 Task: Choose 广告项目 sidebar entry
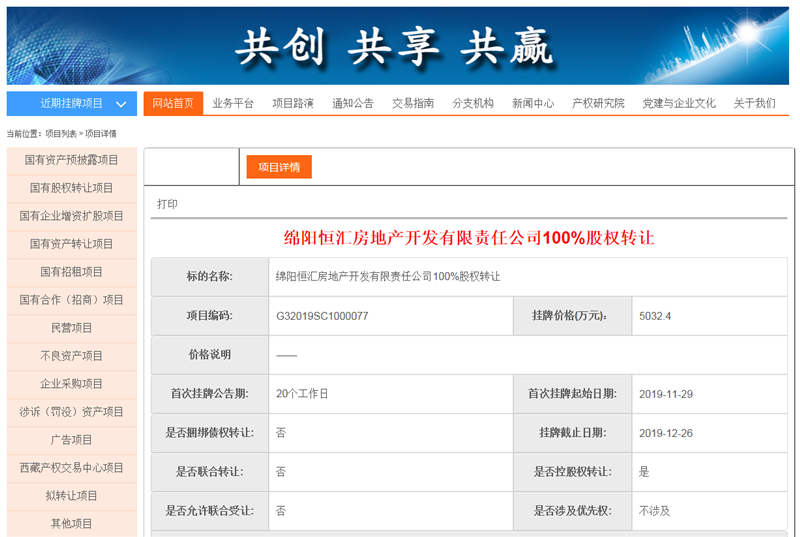point(71,440)
